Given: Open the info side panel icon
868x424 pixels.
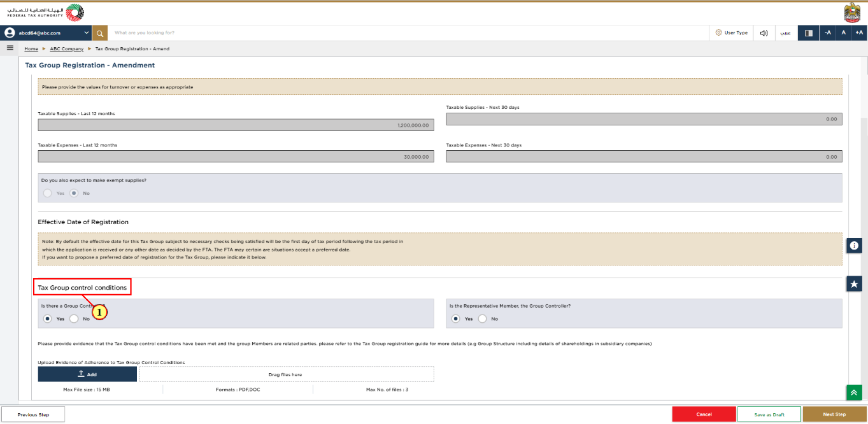Looking at the screenshot, I should (854, 245).
